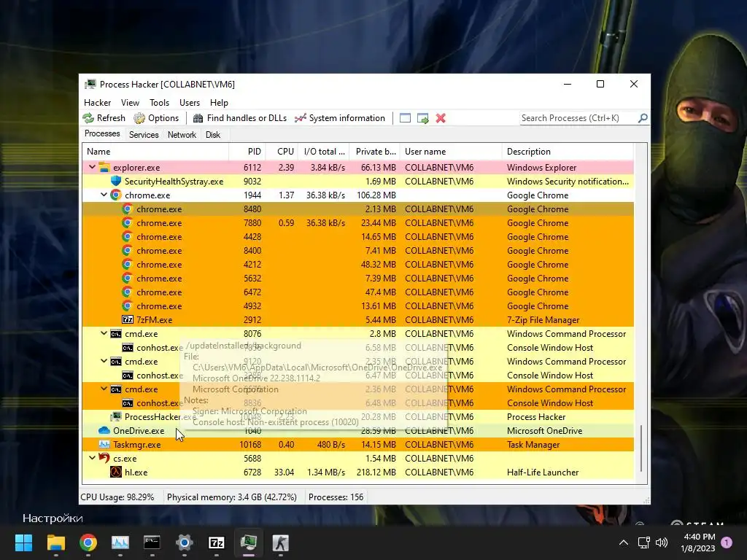Click the vertical scrollbar thumb

point(641,448)
